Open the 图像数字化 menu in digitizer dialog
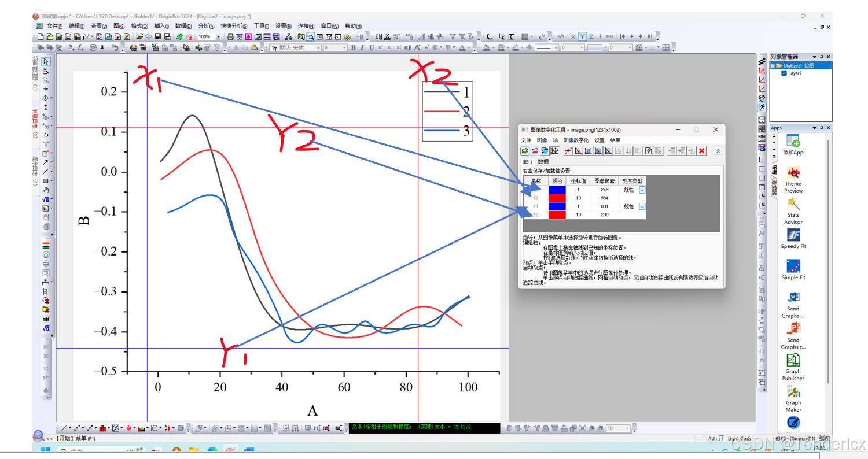 [576, 140]
